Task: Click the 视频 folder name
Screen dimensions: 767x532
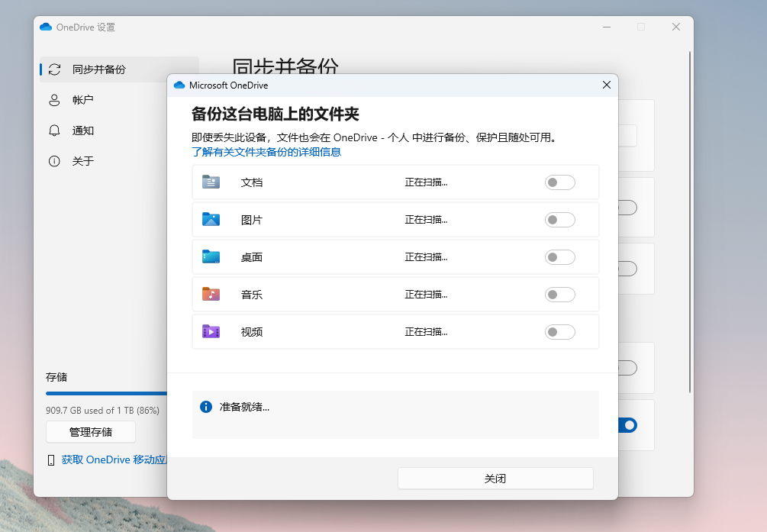Action: click(251, 332)
